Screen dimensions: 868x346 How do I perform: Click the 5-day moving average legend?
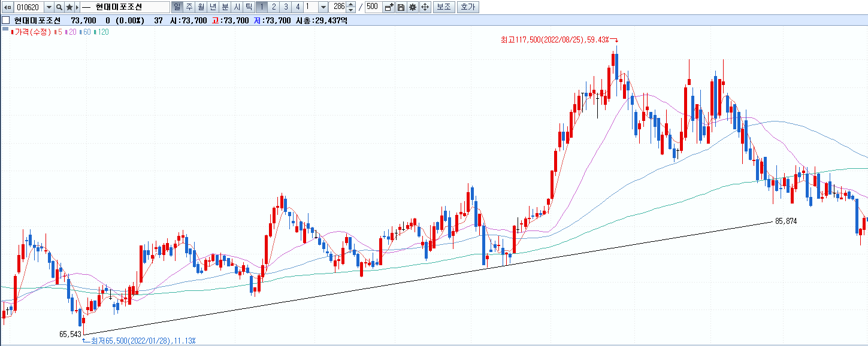click(x=59, y=32)
